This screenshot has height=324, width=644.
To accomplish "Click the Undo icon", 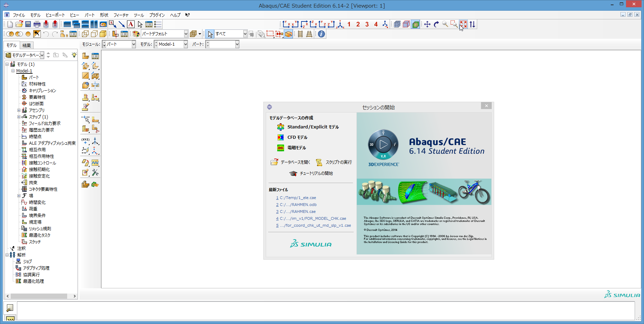I will click(x=46, y=34).
